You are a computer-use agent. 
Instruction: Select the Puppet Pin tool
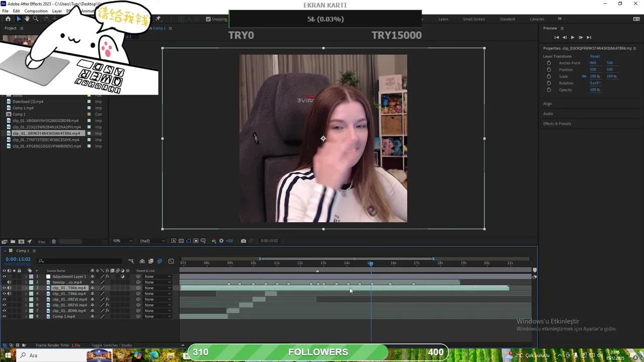tap(158, 19)
